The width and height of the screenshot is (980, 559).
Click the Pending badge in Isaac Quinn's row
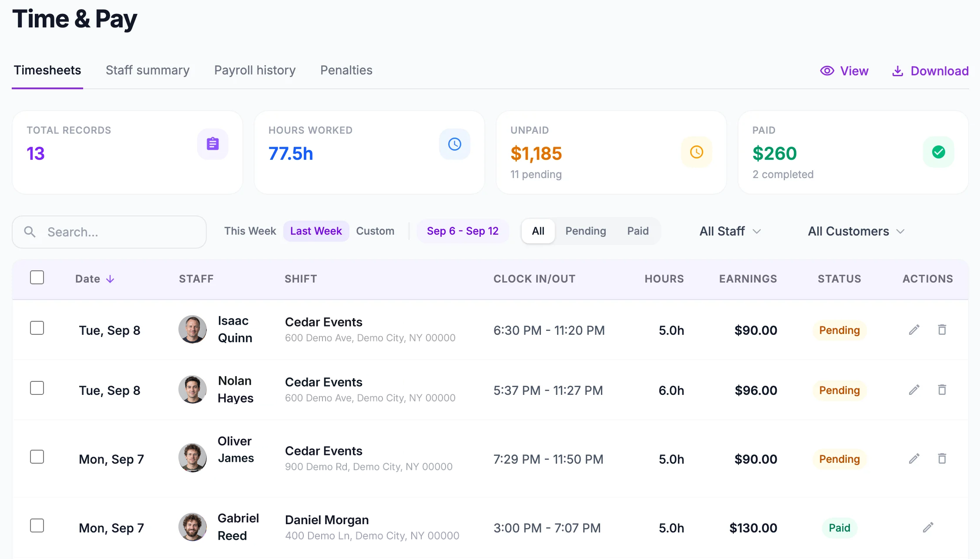coord(839,330)
